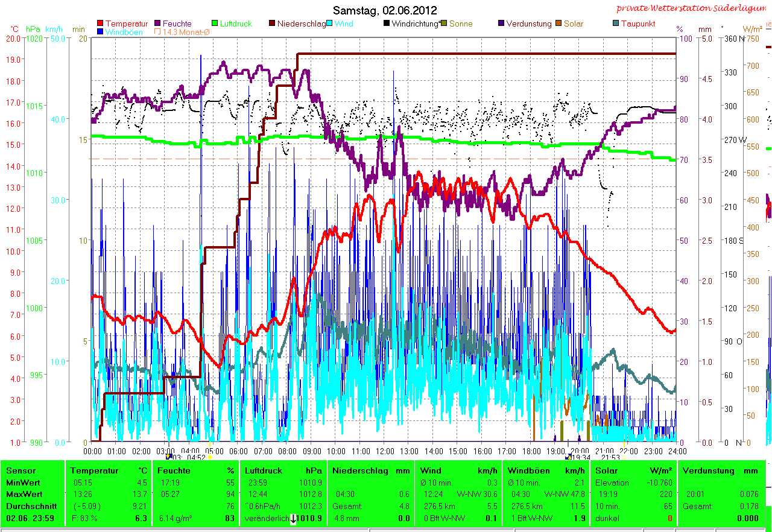Click the chart title Samstag, 02.06.2012
772x532 pixels.
[x=385, y=10]
